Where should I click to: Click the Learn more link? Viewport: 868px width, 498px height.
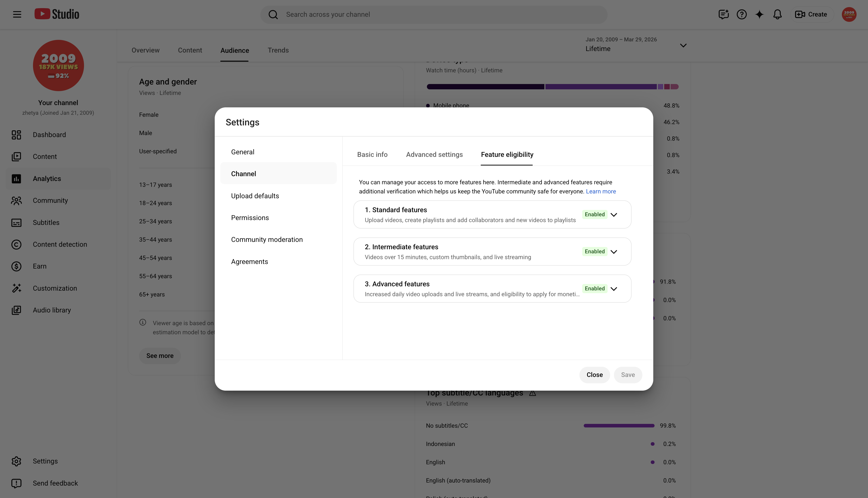(600, 192)
